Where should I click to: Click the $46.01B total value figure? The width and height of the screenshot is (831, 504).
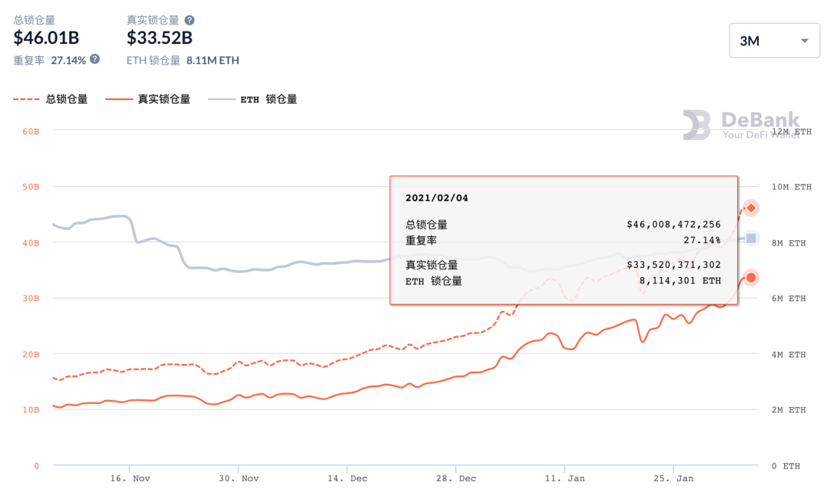[x=45, y=38]
